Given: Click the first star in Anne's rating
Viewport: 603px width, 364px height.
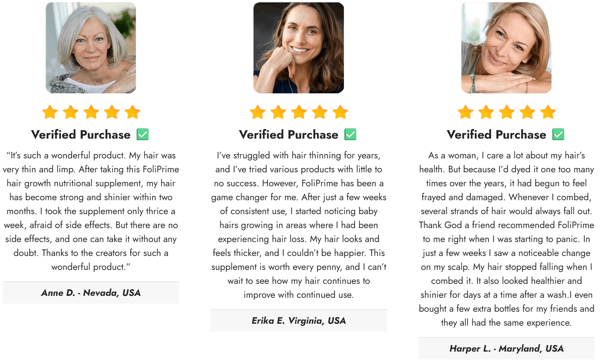Looking at the screenshot, I should click(x=50, y=112).
